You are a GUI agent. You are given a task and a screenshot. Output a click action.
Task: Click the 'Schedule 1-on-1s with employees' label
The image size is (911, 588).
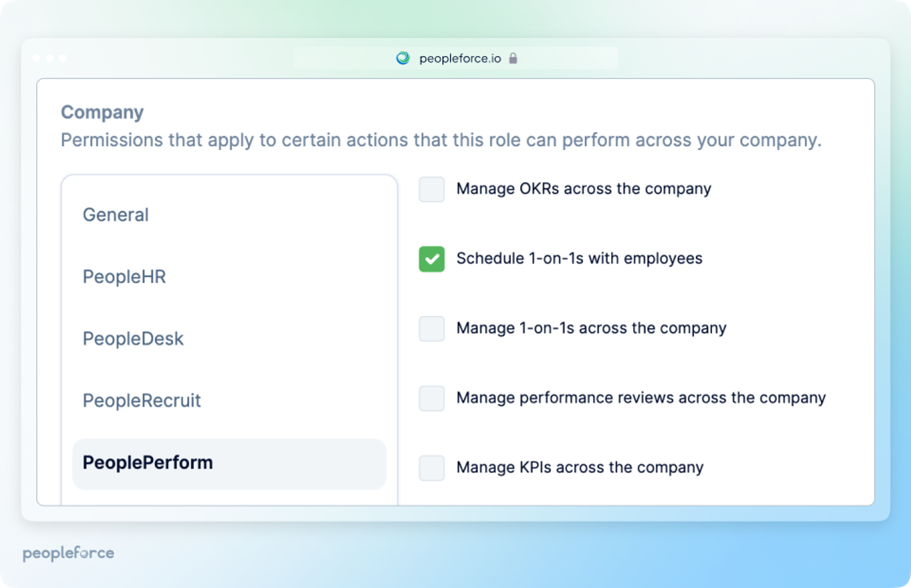579,258
